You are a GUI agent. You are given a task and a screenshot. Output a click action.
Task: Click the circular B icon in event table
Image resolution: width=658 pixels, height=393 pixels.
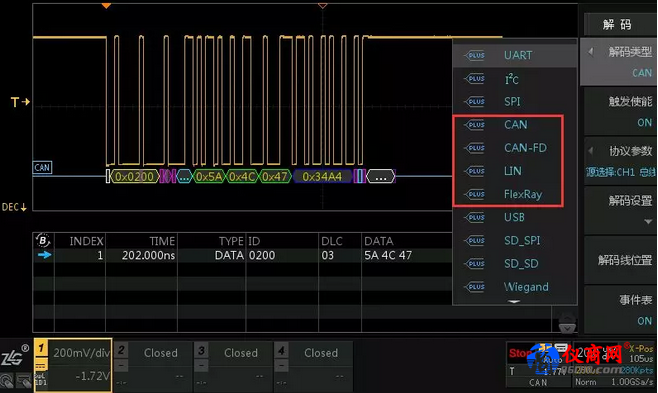(43, 240)
